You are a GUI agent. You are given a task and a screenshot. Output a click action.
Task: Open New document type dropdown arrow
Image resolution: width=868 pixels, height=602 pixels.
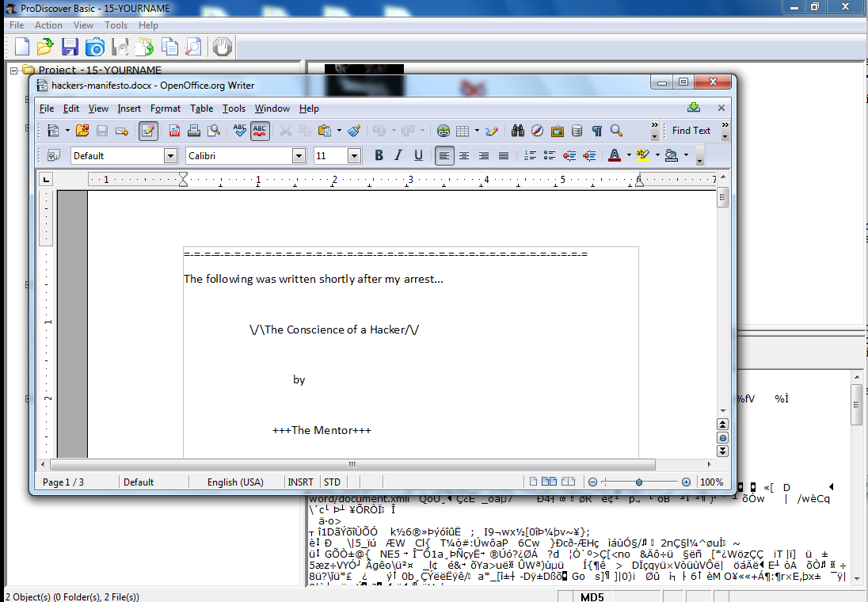pos(67,131)
